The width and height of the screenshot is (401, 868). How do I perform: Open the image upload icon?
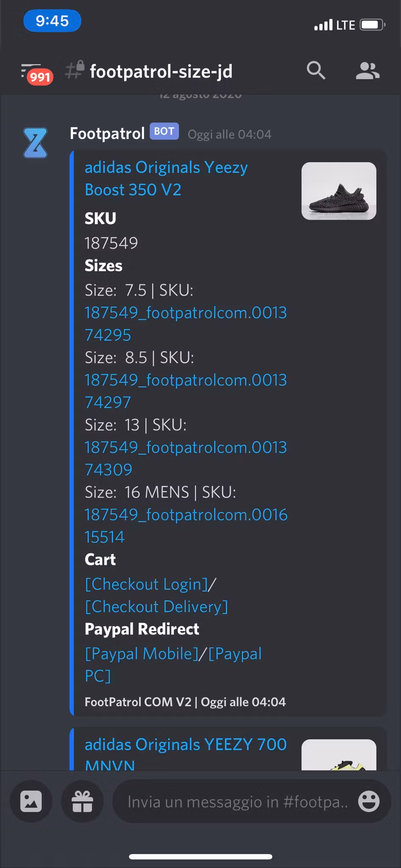point(31,801)
